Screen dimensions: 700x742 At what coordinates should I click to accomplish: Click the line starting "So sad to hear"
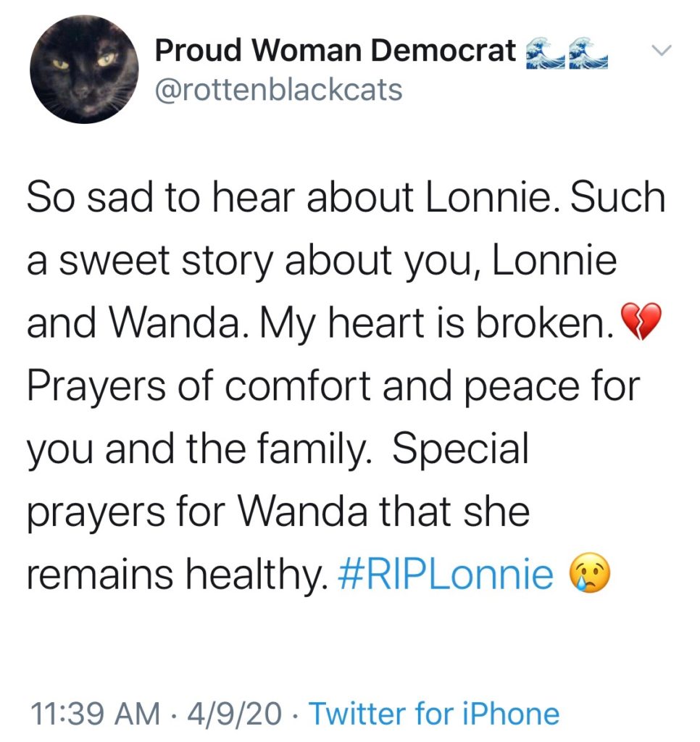(346, 197)
